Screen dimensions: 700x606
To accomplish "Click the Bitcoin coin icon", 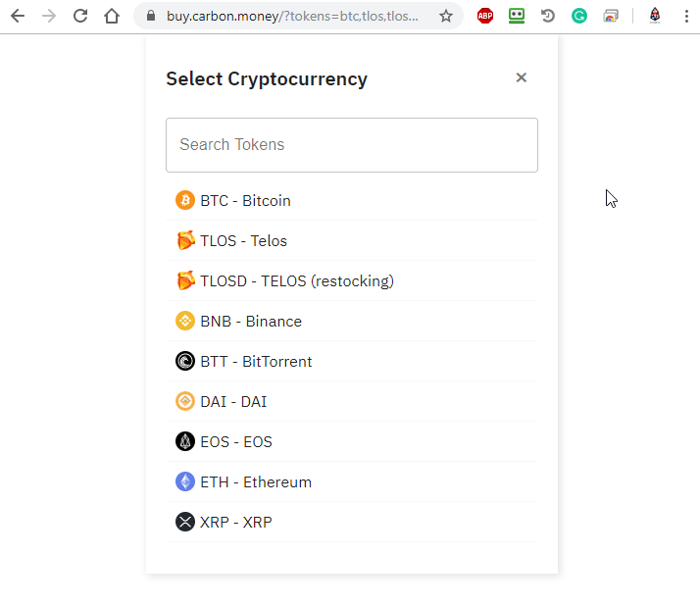I will pyautogui.click(x=185, y=200).
